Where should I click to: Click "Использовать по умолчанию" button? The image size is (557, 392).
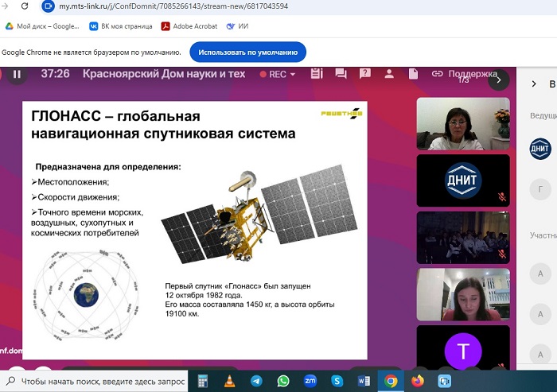(x=247, y=52)
